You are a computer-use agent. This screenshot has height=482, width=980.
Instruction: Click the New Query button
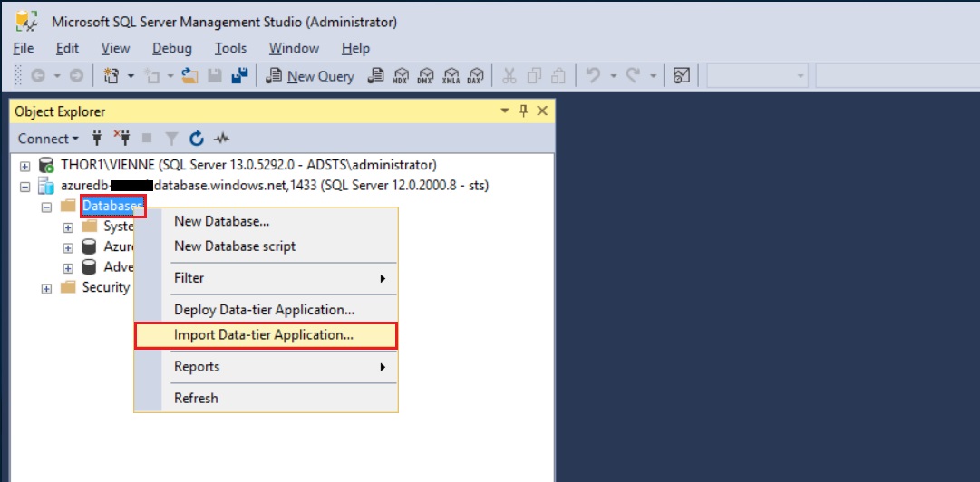(x=310, y=76)
